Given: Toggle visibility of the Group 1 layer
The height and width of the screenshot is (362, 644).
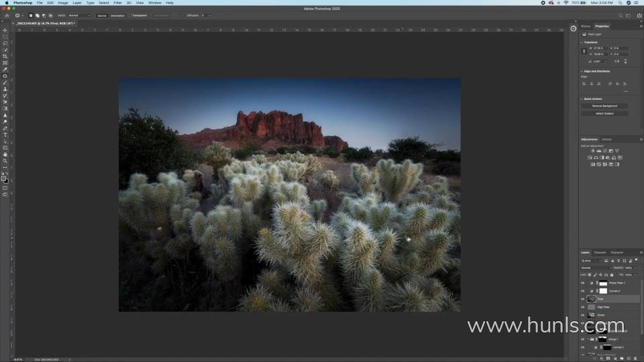Looking at the screenshot, I should pyautogui.click(x=583, y=339).
